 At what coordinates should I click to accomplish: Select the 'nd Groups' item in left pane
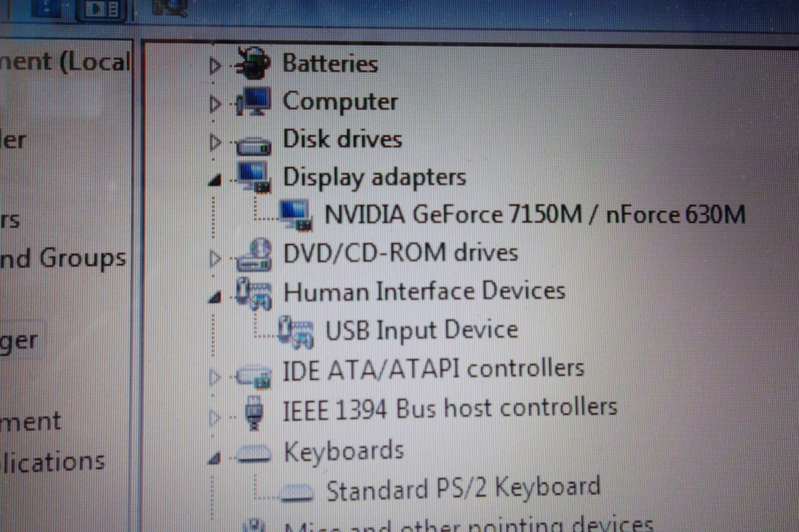62,259
